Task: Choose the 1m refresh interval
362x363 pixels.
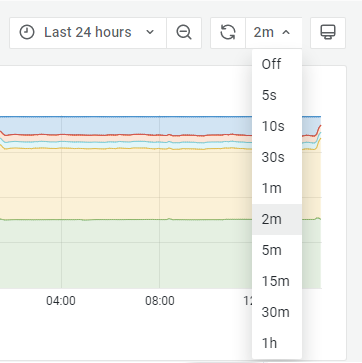Action: 277,188
